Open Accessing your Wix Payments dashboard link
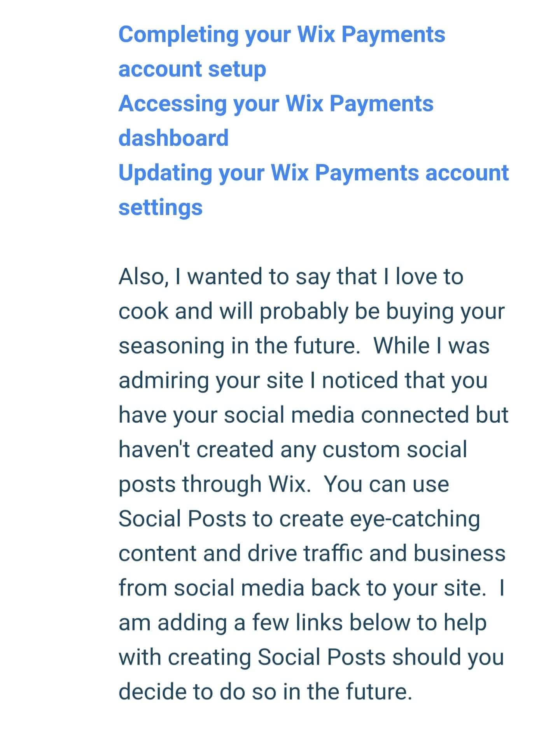This screenshot has width=560, height=740. 276,103
